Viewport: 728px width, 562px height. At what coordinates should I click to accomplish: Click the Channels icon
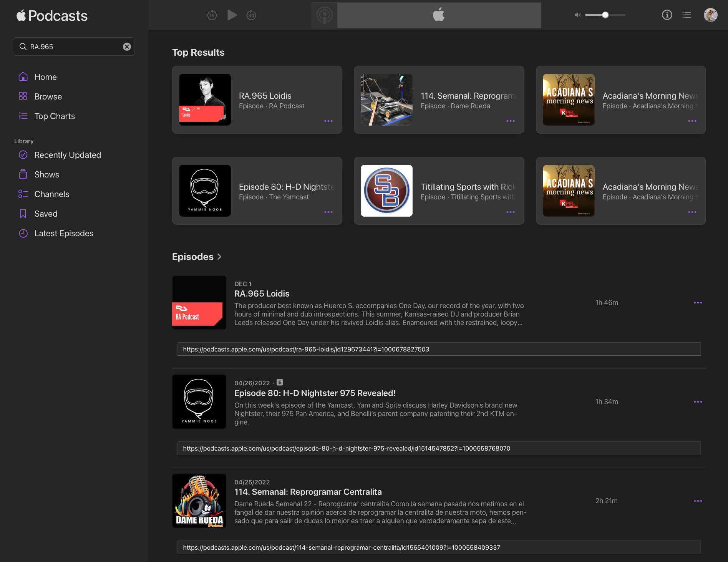(23, 194)
